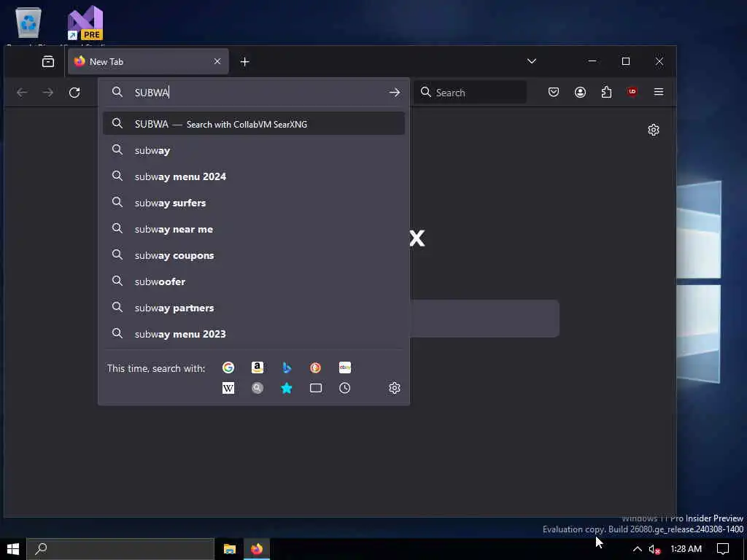
Task: Click the Go arrow in the address bar
Action: coord(395,93)
